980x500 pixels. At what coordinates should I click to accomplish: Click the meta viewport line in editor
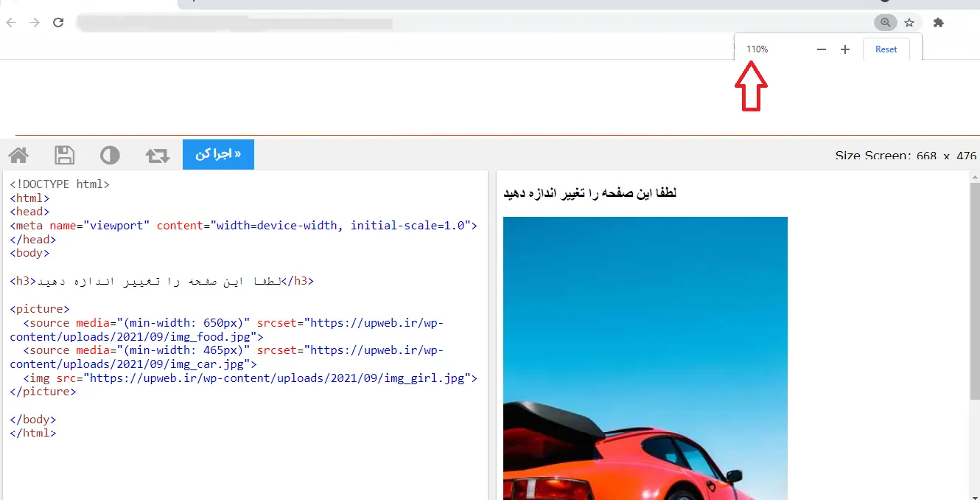(x=243, y=226)
